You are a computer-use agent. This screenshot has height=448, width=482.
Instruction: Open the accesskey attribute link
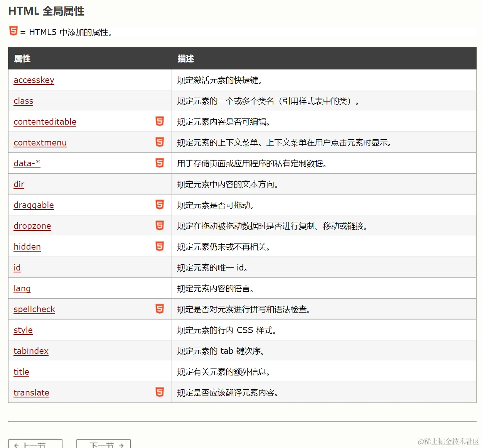coord(34,80)
